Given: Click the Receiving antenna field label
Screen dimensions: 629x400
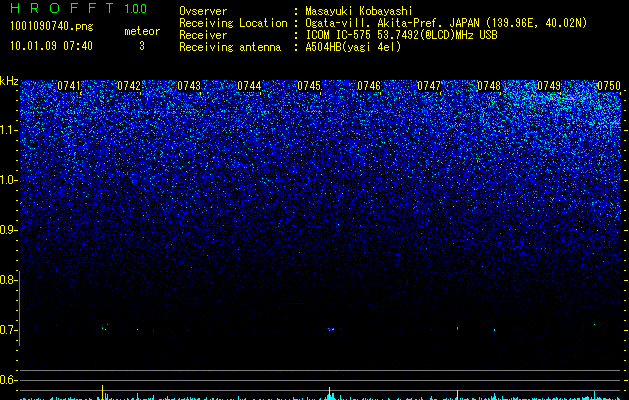Looking at the screenshot, I should click(x=230, y=47).
